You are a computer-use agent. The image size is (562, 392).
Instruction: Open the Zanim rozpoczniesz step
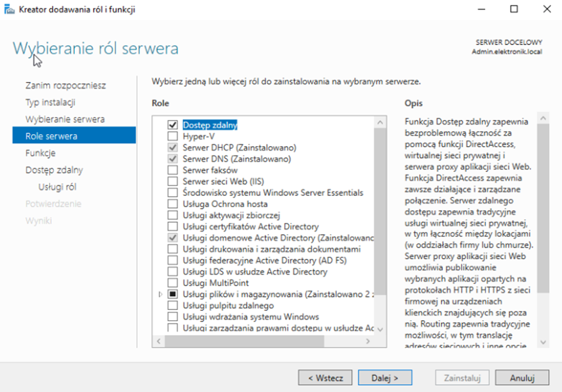pos(65,86)
